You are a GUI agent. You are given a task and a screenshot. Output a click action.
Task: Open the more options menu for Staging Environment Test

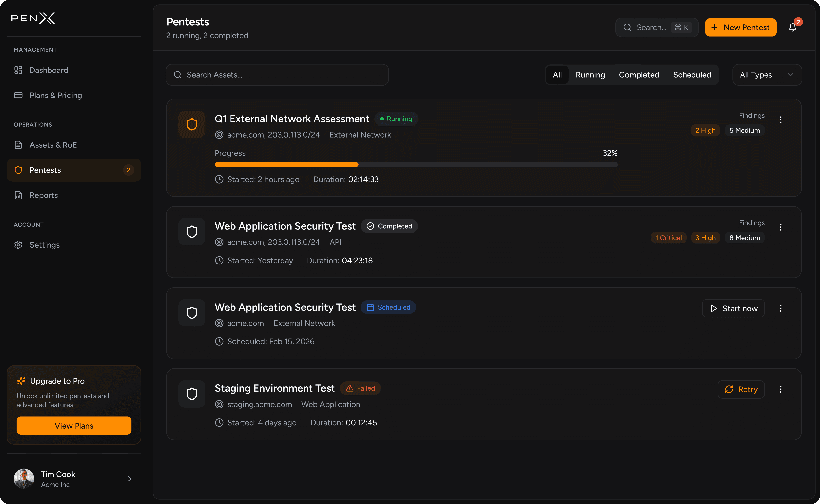(x=780, y=389)
